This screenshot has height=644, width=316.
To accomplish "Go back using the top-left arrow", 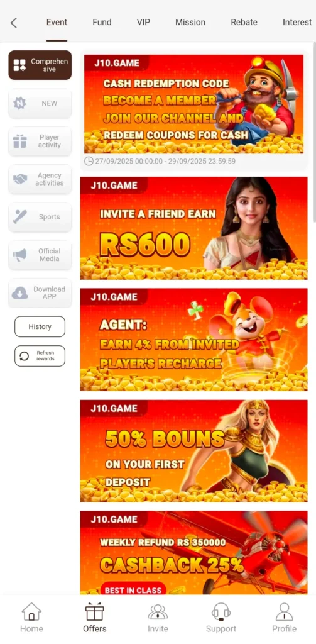I will [14, 23].
